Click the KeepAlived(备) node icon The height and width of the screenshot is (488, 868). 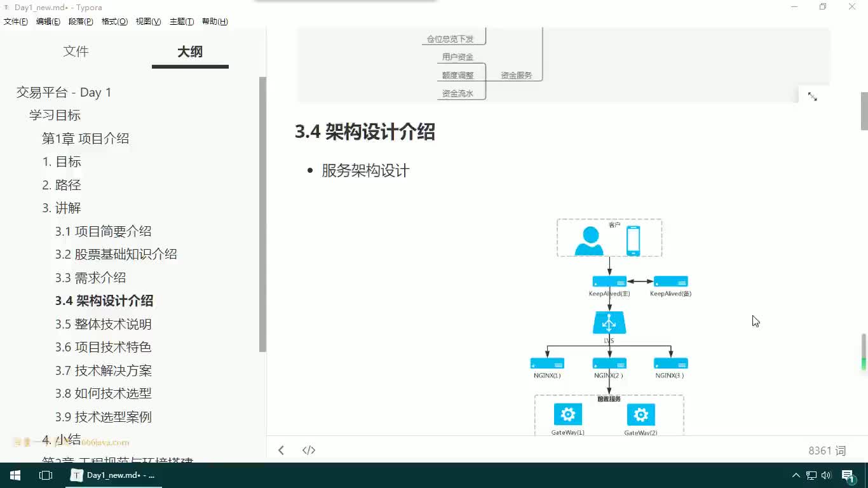670,281
